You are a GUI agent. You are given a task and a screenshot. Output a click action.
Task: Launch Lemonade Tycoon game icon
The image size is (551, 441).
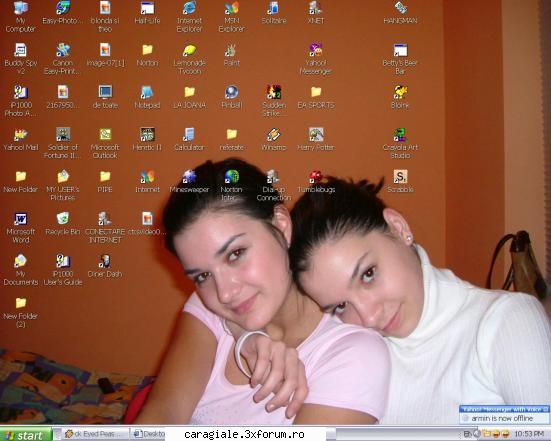coord(189,59)
